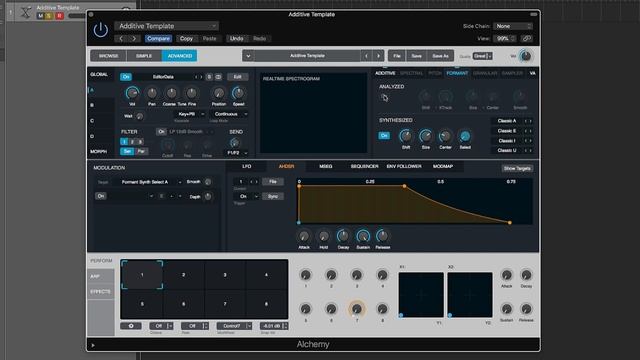Image resolution: width=640 pixels, height=360 pixels.
Task: Open the AHDSR trigger On dropdown
Action: 248,196
